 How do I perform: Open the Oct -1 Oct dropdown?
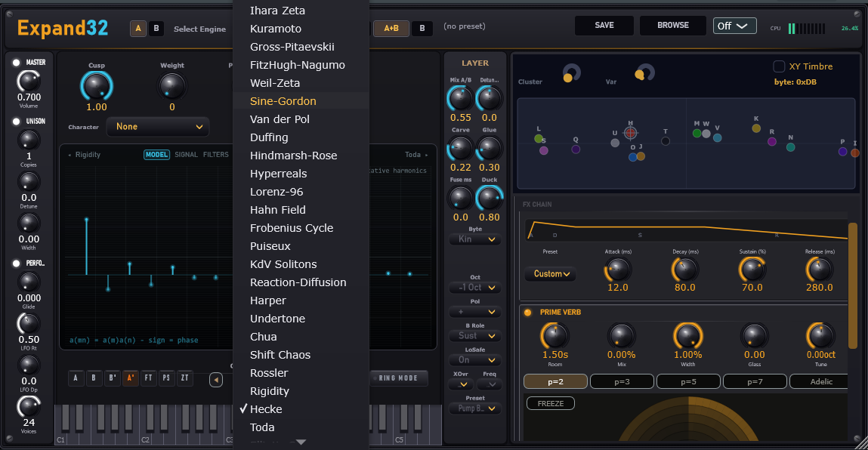(x=475, y=287)
